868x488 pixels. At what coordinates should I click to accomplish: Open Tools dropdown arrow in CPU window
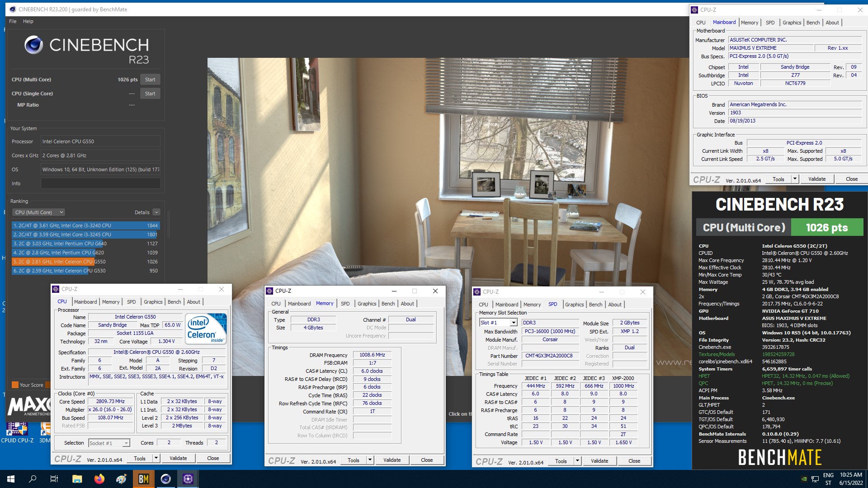[156, 458]
